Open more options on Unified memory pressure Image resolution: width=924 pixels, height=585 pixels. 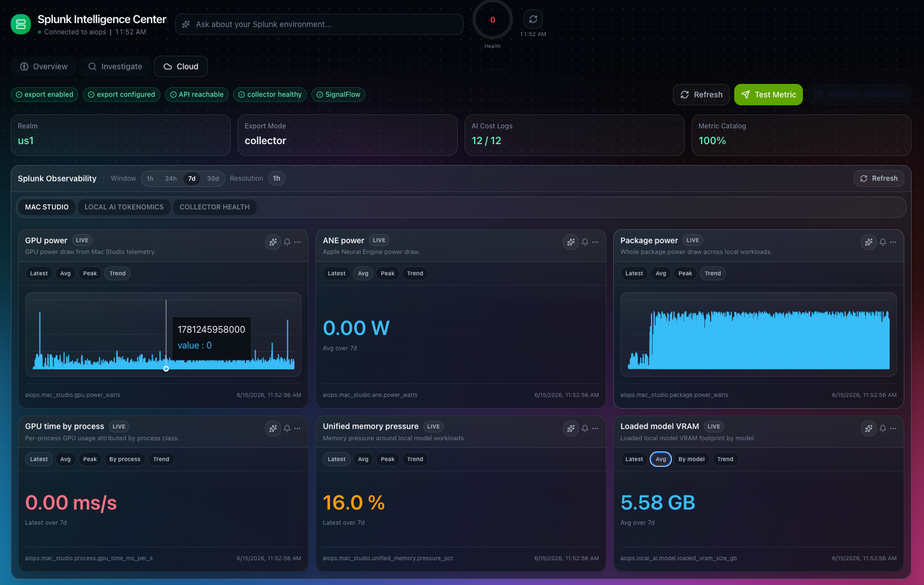595,428
